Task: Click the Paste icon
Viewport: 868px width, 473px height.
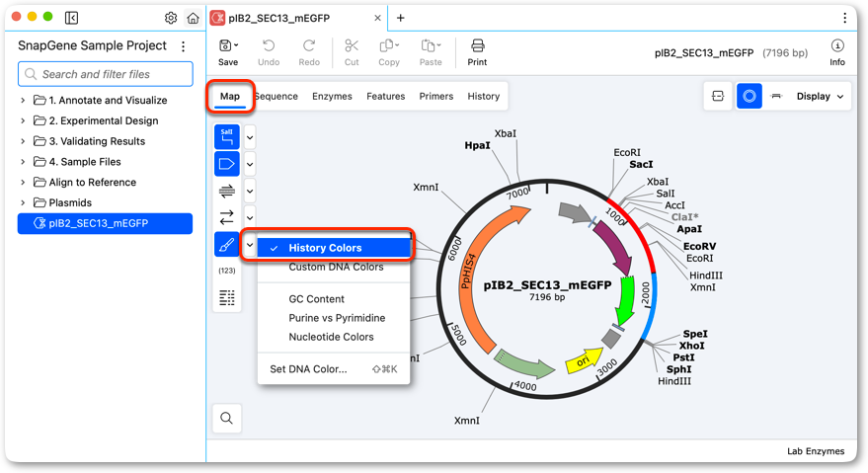Action: tap(431, 52)
